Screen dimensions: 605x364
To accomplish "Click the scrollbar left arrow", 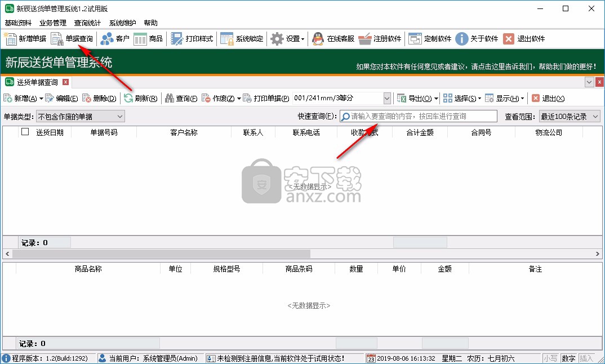I will 7,254.
